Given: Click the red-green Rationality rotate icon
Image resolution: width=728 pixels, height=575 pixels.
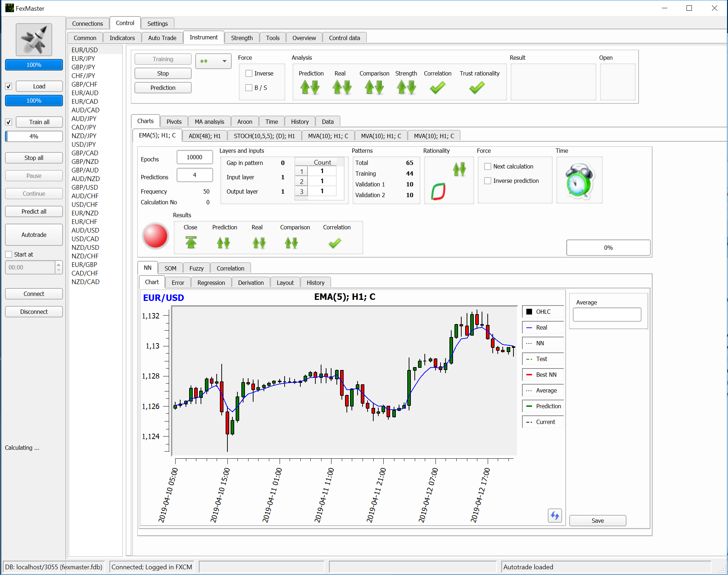Looking at the screenshot, I should 438,191.
